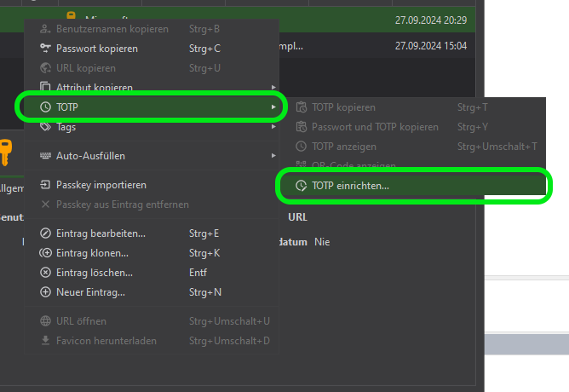Select Neuer Eintrag... menu entry
The width and height of the screenshot is (569, 392).
pos(90,292)
